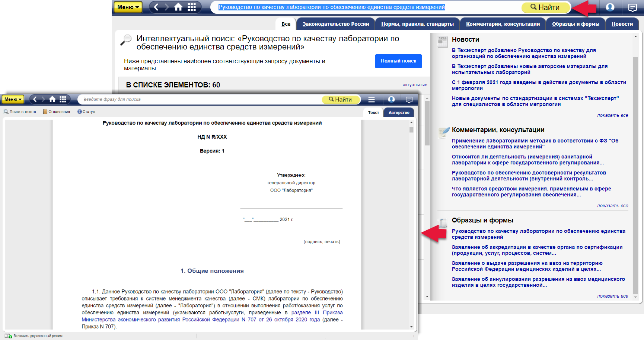Open the message icon in the front window
Screen dimensions: 644x340
[x=409, y=99]
